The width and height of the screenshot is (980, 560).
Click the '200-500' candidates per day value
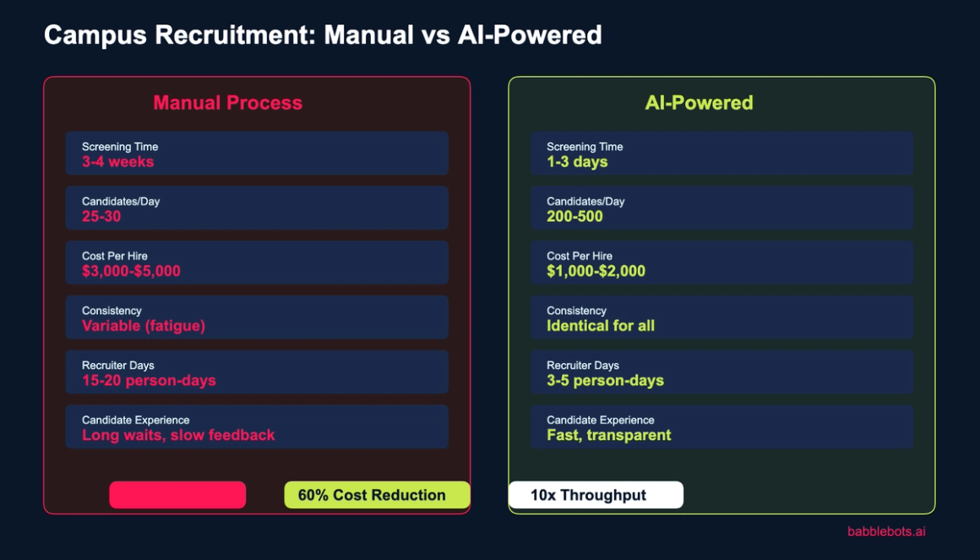click(x=574, y=216)
